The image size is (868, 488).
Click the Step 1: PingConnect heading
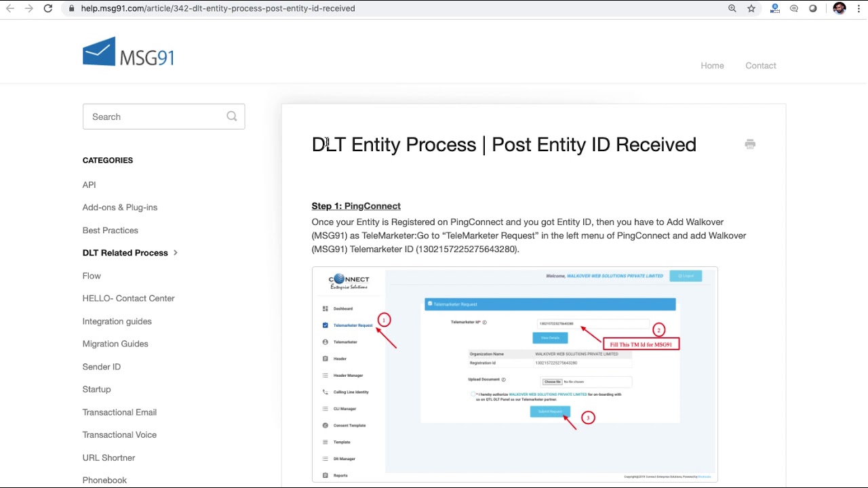(356, 206)
